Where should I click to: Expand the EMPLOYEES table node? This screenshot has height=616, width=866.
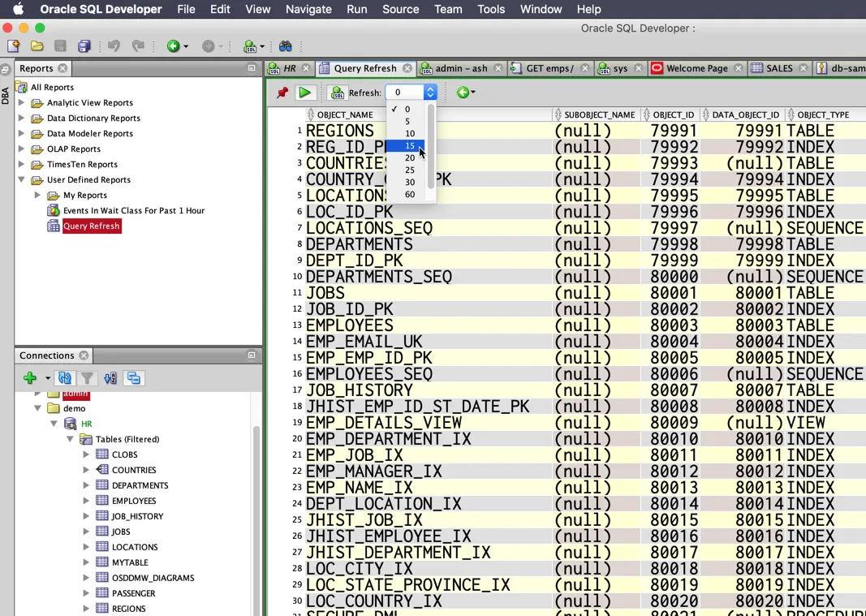click(86, 501)
